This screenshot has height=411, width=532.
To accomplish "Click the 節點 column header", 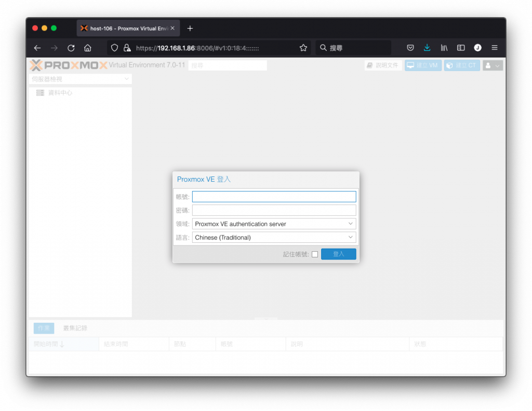I will (x=192, y=344).
